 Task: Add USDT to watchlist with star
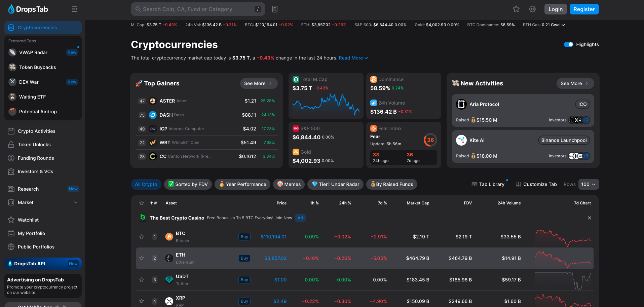click(142, 280)
